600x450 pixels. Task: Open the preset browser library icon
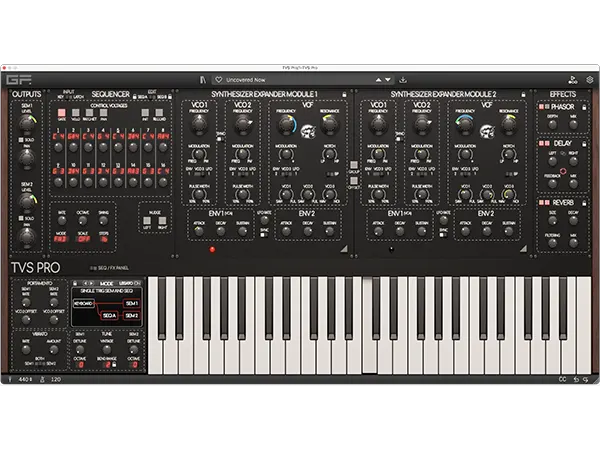(203, 80)
